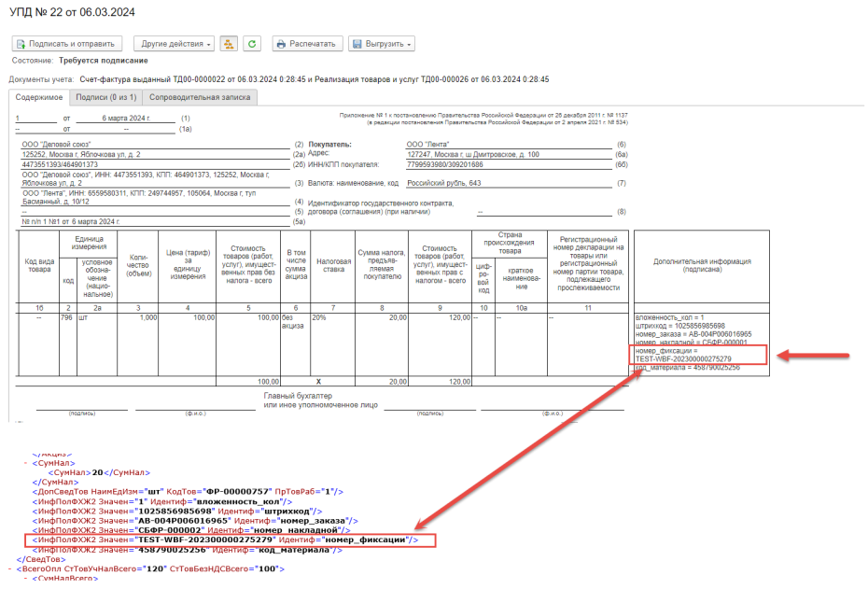The height and width of the screenshot is (603, 868).
Task: Select the XML line with Идентиф штрихкод
Action: (x=177, y=512)
